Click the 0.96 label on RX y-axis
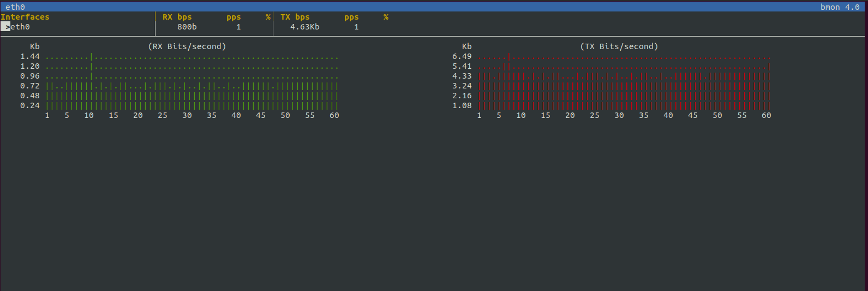868x291 pixels. [30, 76]
